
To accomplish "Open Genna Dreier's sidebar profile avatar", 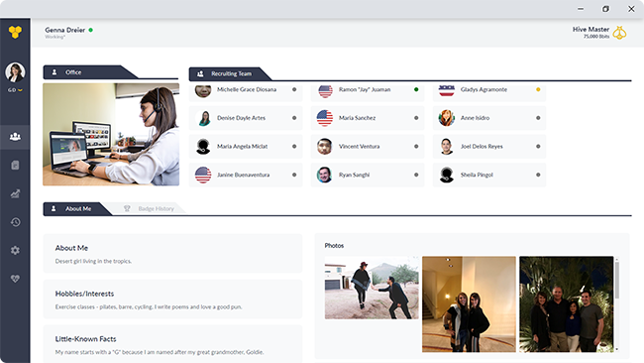I will point(15,72).
